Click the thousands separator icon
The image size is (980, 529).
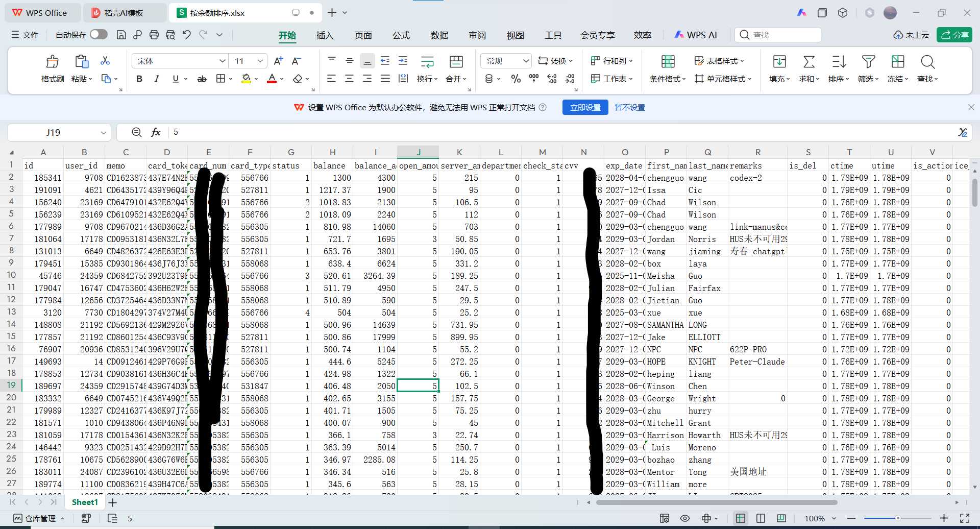coord(534,78)
